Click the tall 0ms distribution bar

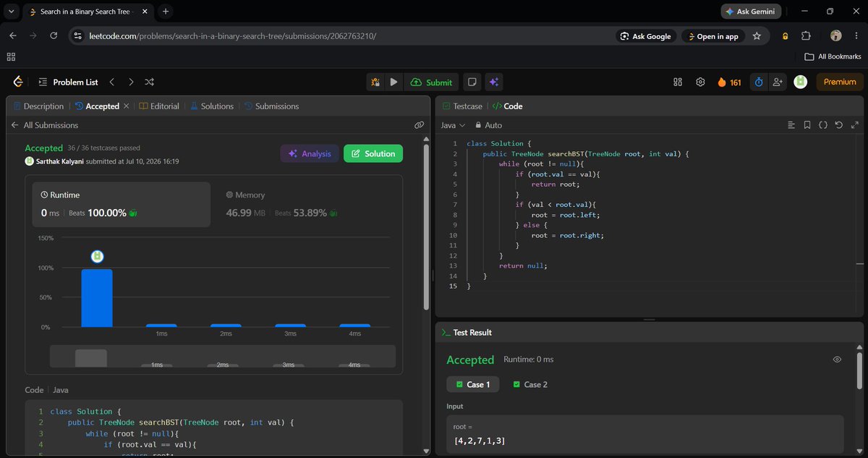[97, 298]
